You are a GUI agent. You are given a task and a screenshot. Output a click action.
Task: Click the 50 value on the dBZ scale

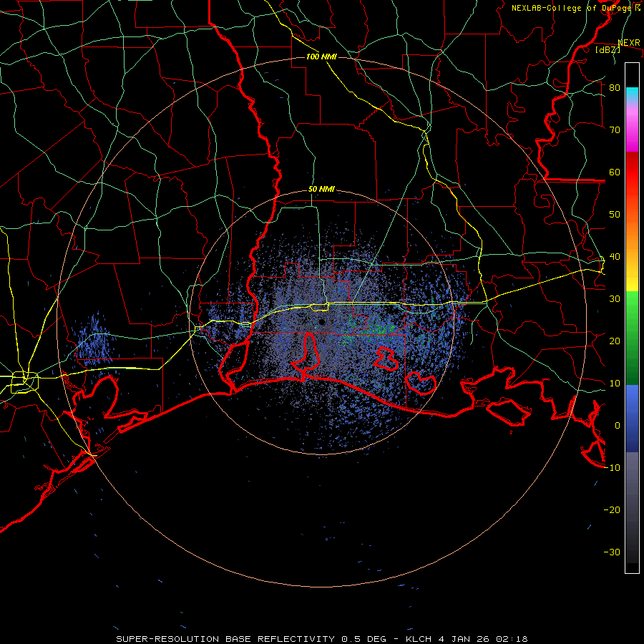click(615, 215)
